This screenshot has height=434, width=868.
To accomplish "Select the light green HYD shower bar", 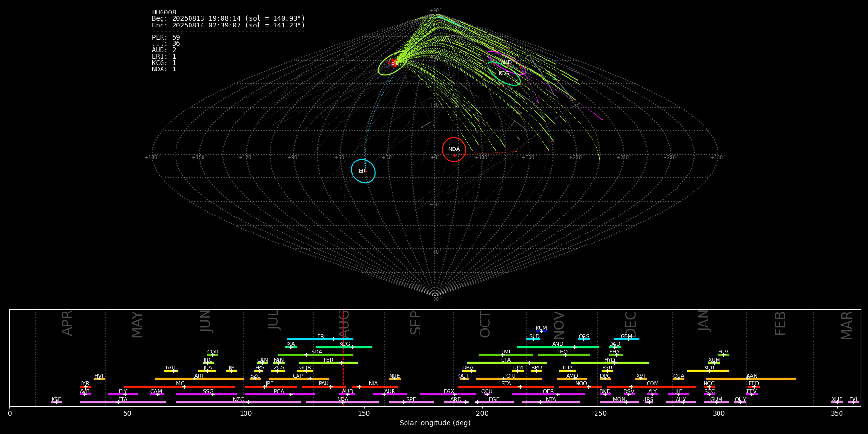I will pos(610,363).
